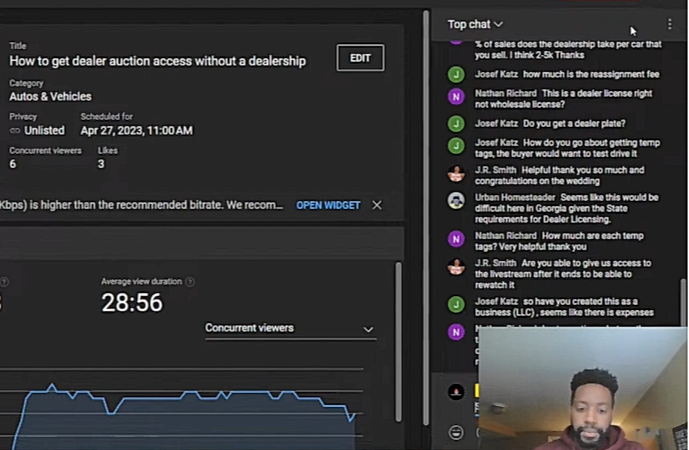
Task: Expand the Concurrent viewers metric dropdown
Action: (290, 328)
